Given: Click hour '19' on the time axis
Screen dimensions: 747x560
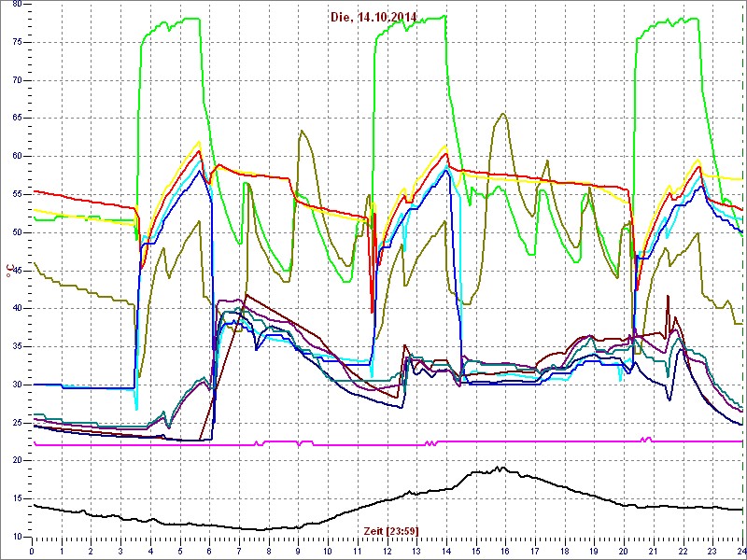Looking at the screenshot, I should (595, 552).
